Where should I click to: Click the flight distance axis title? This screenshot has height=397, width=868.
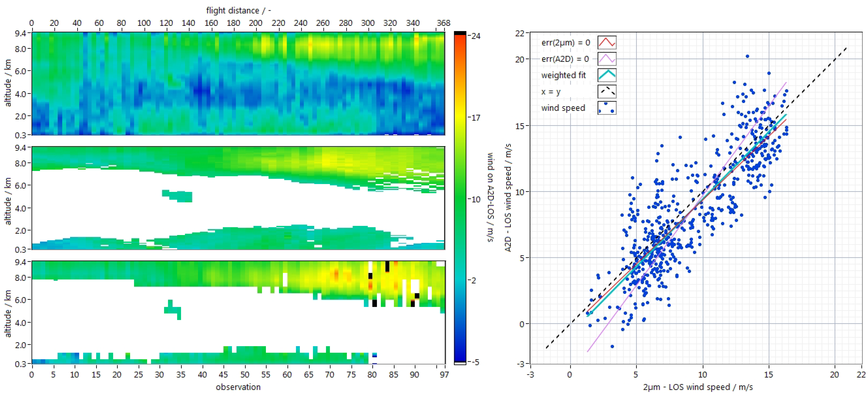coord(238,11)
